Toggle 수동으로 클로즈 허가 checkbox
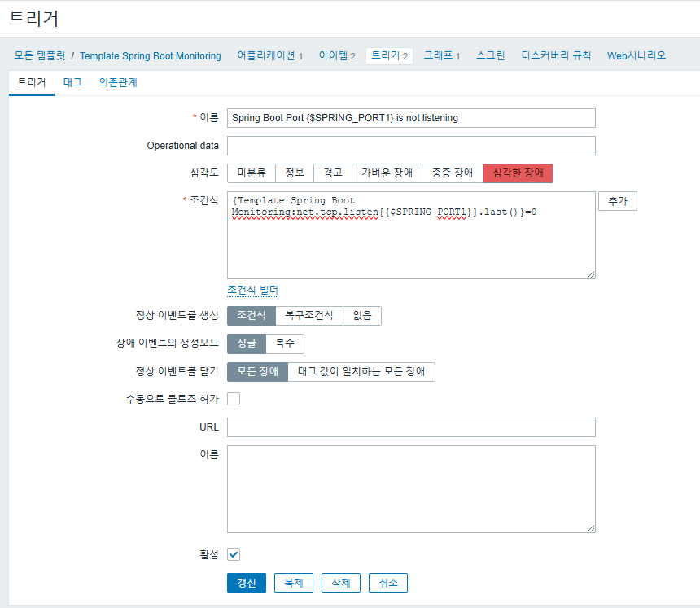The width and height of the screenshot is (700, 608). pyautogui.click(x=234, y=399)
